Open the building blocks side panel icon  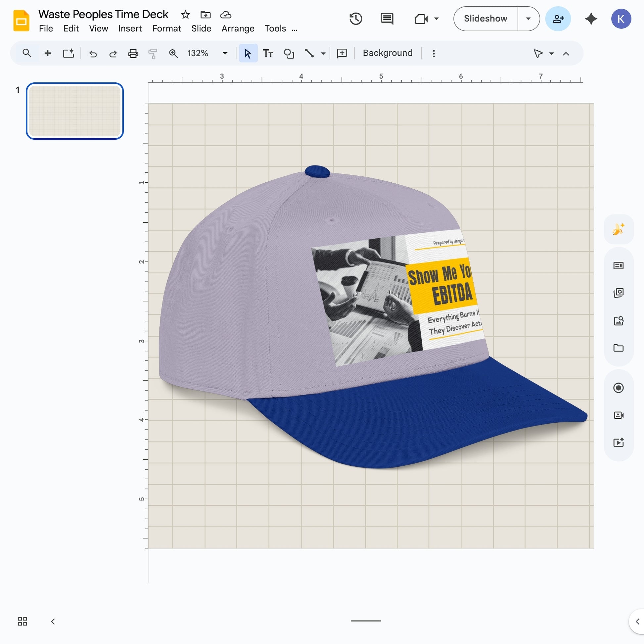618,293
